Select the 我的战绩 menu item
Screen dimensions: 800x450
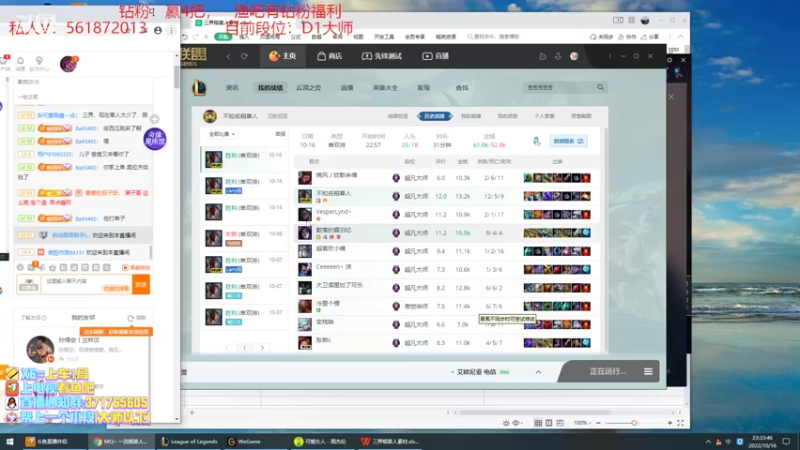click(270, 88)
